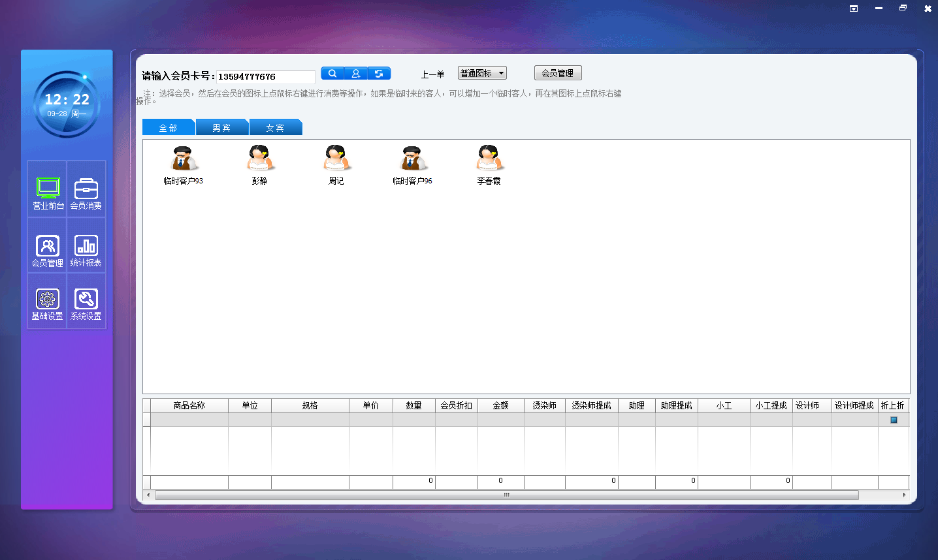938x560 pixels.
Task: Click the add temporary customer icon
Action: [356, 74]
